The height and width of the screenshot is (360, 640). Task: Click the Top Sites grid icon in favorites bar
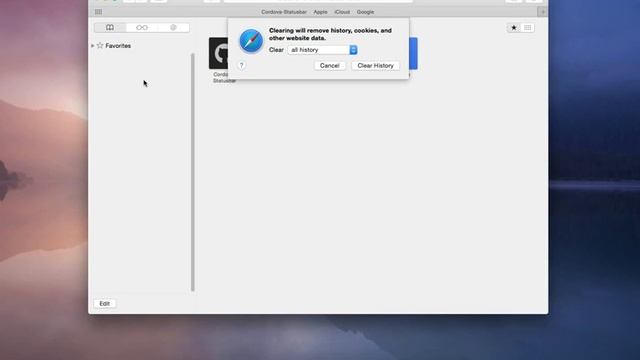click(x=98, y=12)
